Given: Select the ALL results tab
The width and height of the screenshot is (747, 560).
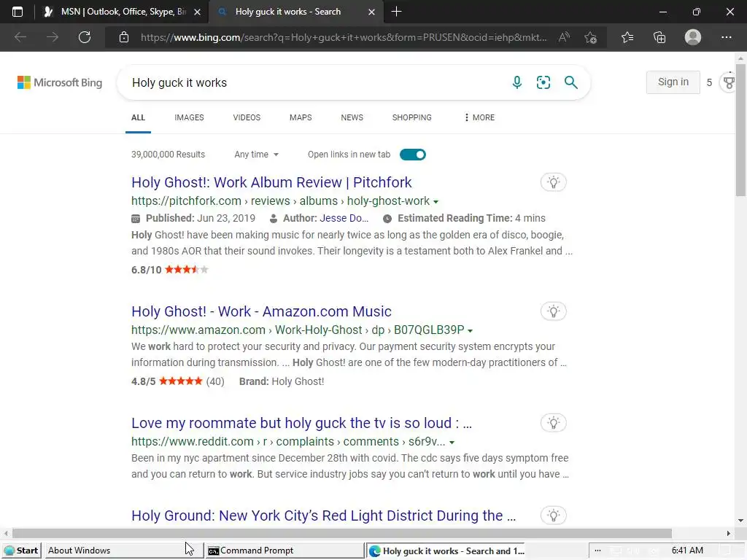Looking at the screenshot, I should [138, 117].
